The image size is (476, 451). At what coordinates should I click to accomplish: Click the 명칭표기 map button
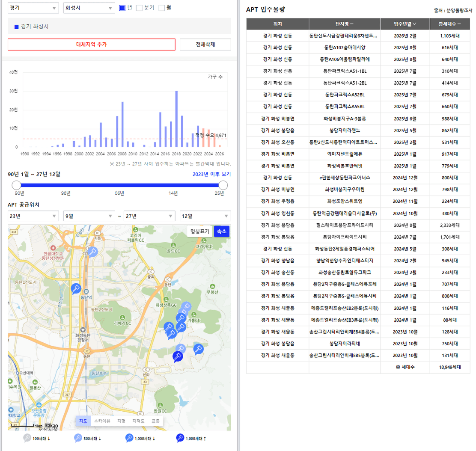point(200,231)
